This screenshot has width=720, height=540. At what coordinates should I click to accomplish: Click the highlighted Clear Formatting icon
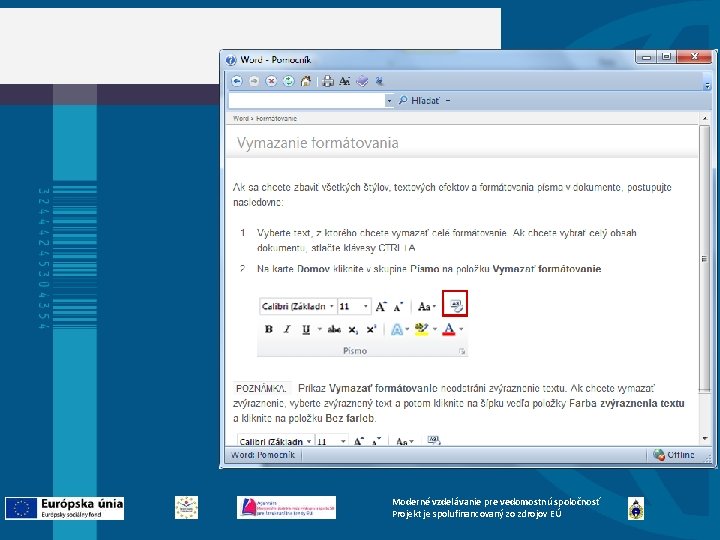tap(455, 304)
